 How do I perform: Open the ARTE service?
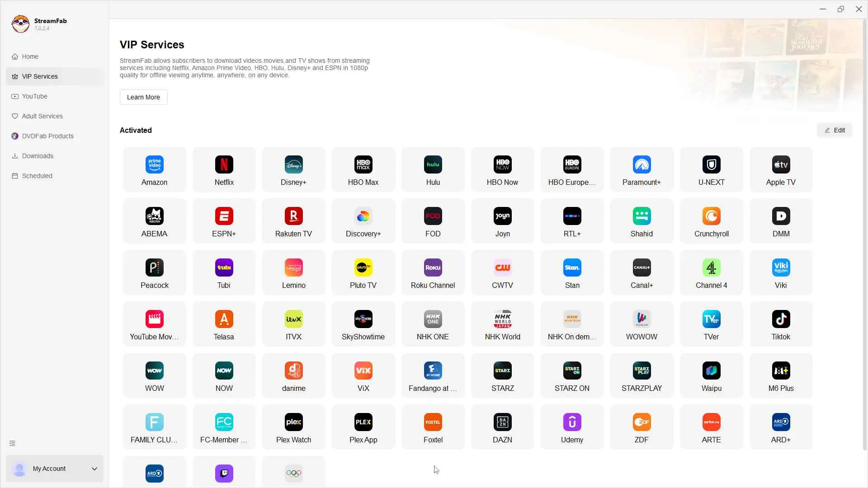(711, 427)
